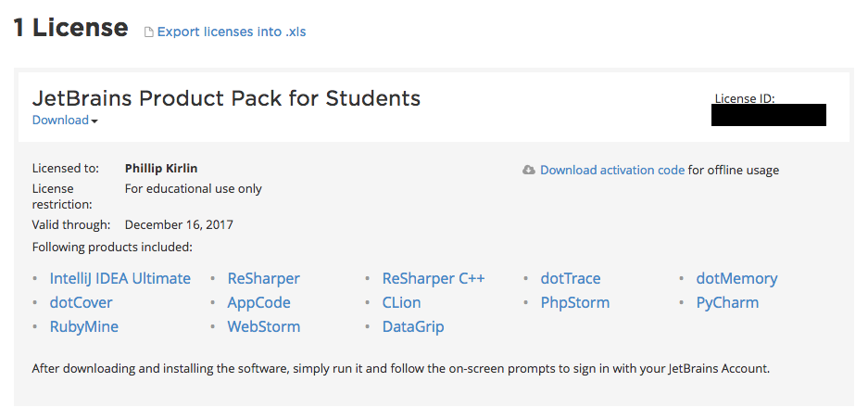Click the 'Licensed to:' label
This screenshot has width=868, height=420.
coord(66,169)
